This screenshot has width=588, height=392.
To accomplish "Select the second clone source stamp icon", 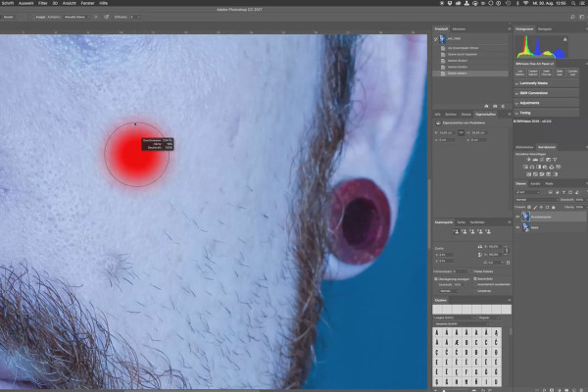I will click(x=465, y=231).
